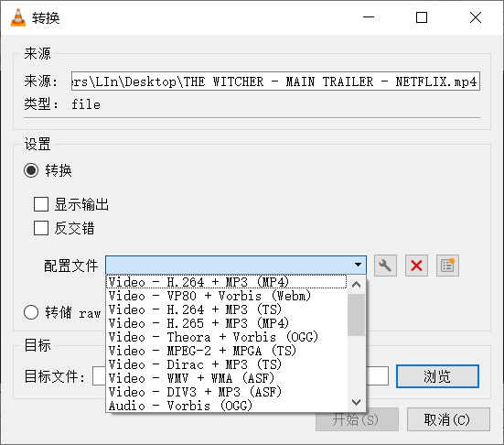Choose Video - H.264 + MP3 (MP4)
Viewport: 504px width, 445px height.
[x=227, y=282]
